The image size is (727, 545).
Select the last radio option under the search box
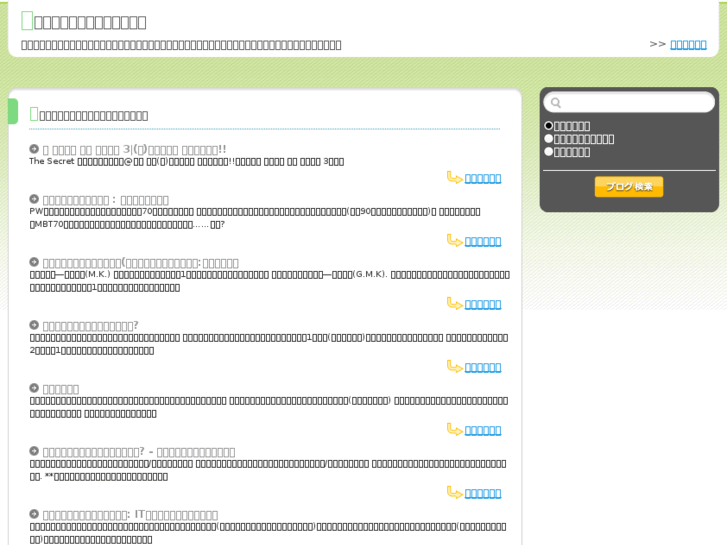coord(548,152)
